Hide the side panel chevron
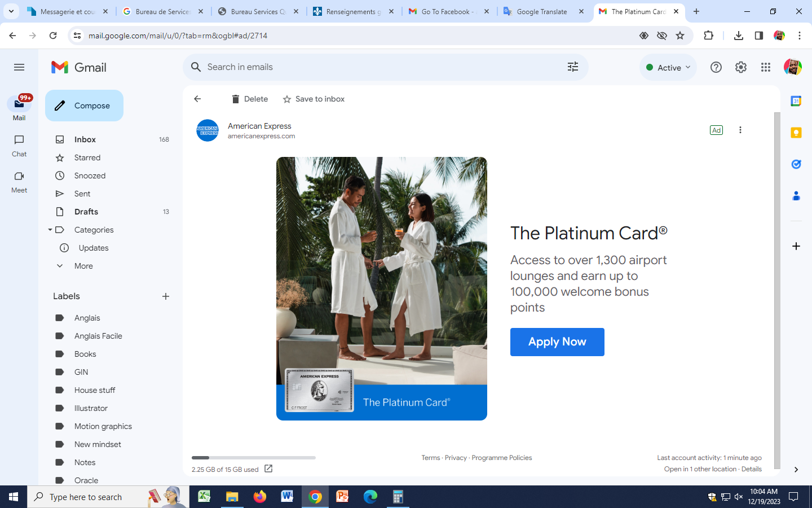The width and height of the screenshot is (812, 508). click(x=796, y=470)
